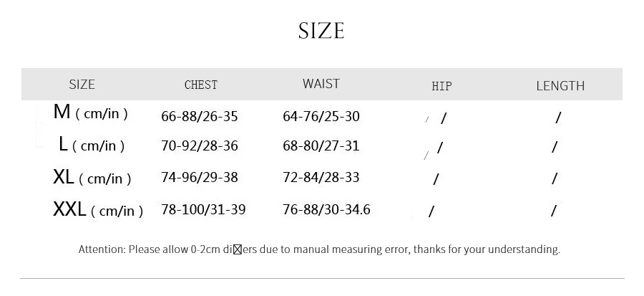Screen dimensions: 644x296
Task: Select the SIZE column header
Action: tap(82, 85)
